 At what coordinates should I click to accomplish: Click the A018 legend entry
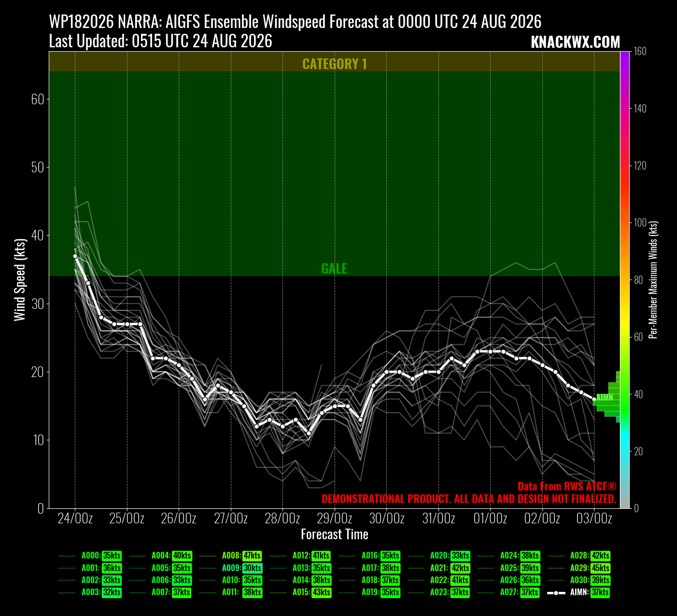(370, 580)
